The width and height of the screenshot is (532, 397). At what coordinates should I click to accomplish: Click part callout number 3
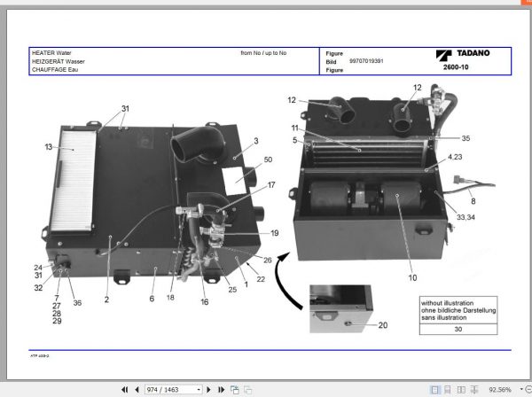256,141
